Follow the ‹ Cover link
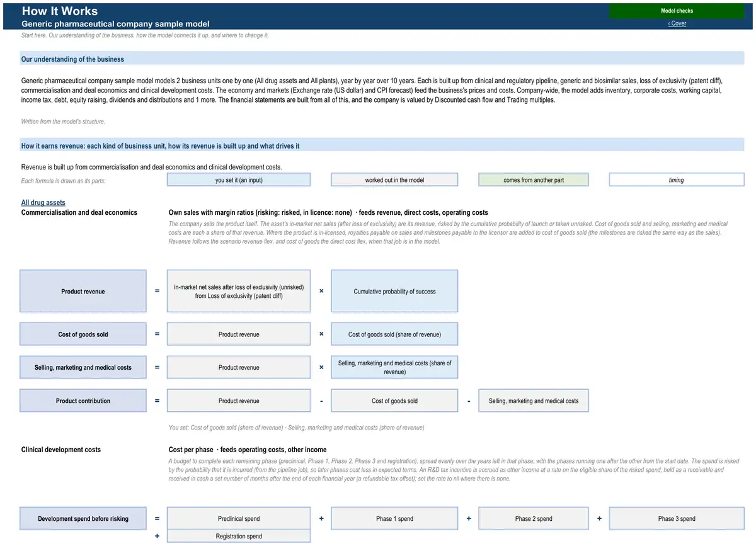Viewport: 756px width, 546px height. coord(677,23)
